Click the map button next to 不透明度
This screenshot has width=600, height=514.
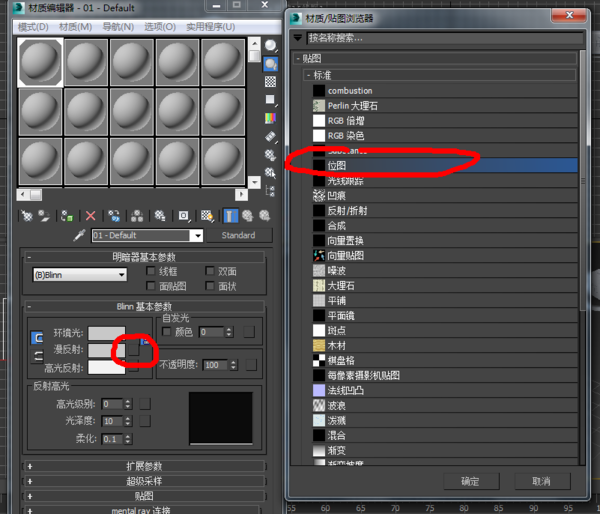click(x=251, y=365)
